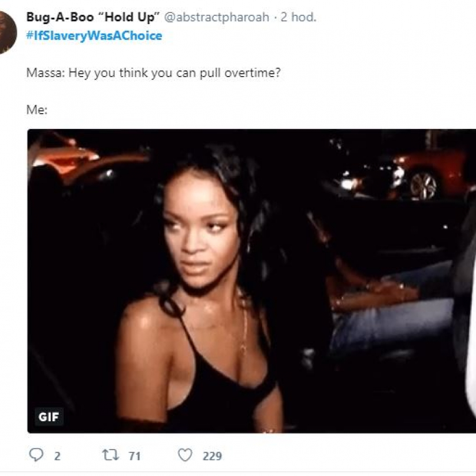Screen dimensions: 476x476
Task: Click the display name Bug-A-Boo "Hold Up"
Action: point(93,17)
